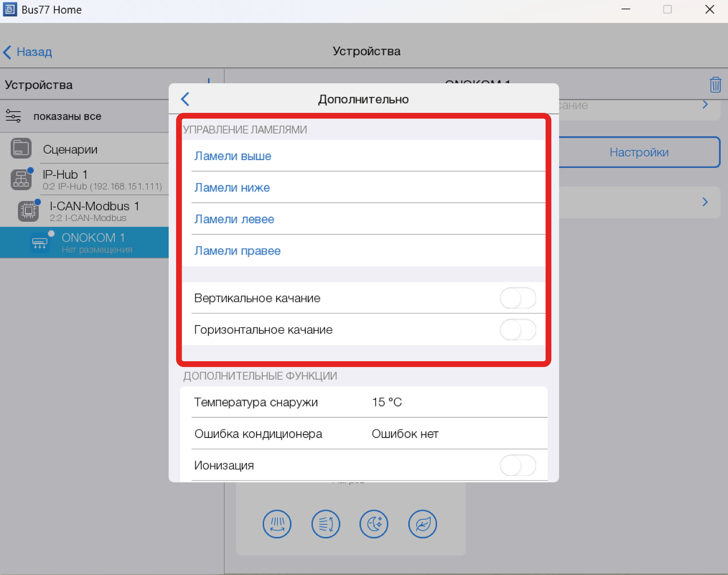Open the Настройки button
Viewport: 728px width, 575px height.
pyautogui.click(x=639, y=152)
